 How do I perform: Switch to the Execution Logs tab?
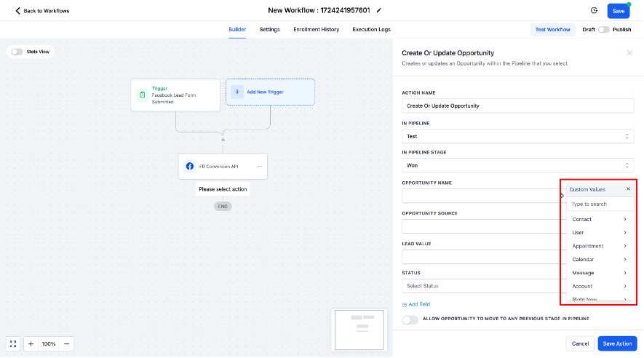[x=371, y=30]
